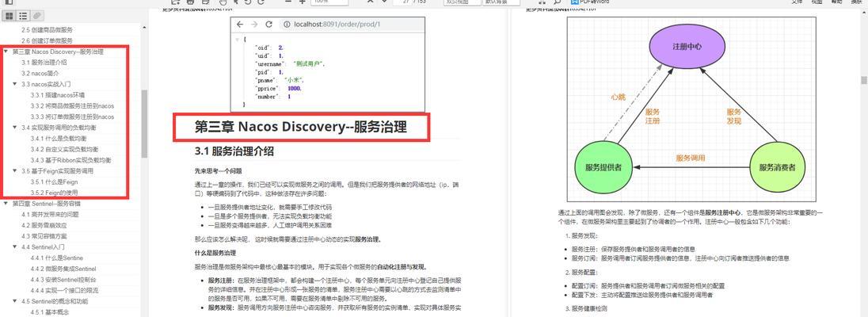Click the zoom out minus icon
This screenshot has height=317, width=868.
tap(287, 2)
